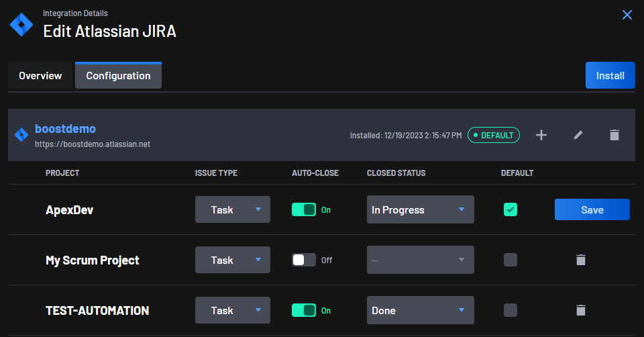This screenshot has width=644, height=337.
Task: Turn on auto-close for My Scrum Project
Action: tap(304, 260)
